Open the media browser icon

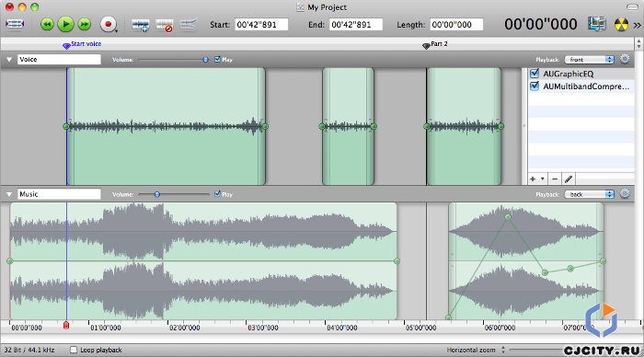click(x=597, y=24)
